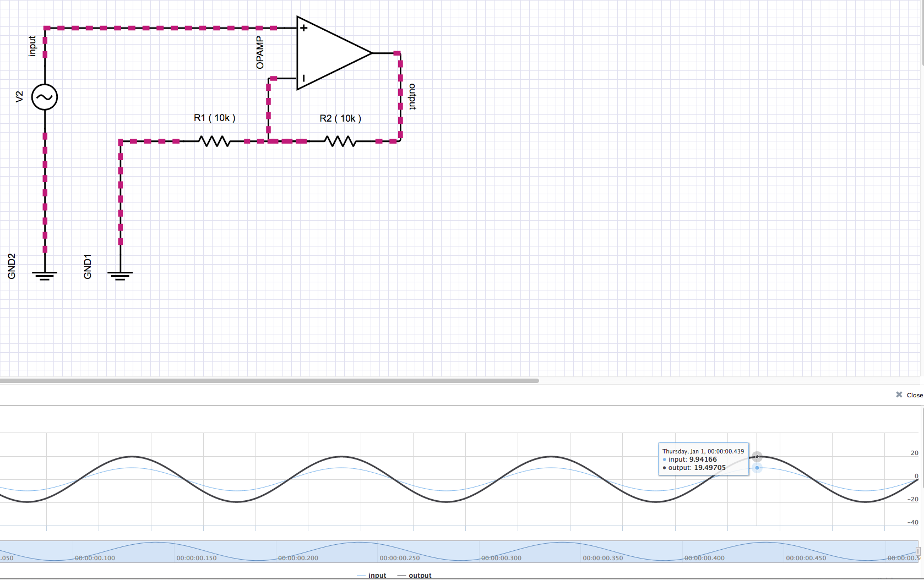Click navigator timeline at 00:00:00.150
Screen dimensions: 924x580
coord(197,558)
